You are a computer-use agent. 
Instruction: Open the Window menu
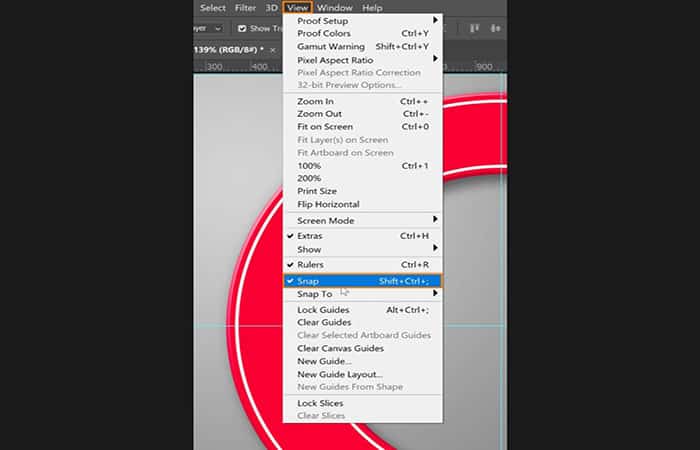[x=334, y=8]
